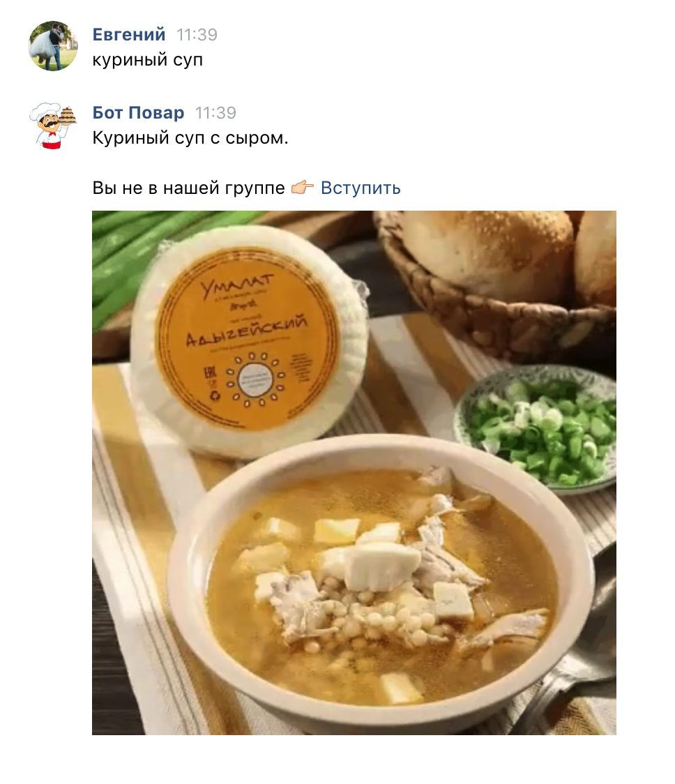Image resolution: width=675 pixels, height=784 pixels.
Task: Open the attached chicken soup photo
Action: [354, 472]
